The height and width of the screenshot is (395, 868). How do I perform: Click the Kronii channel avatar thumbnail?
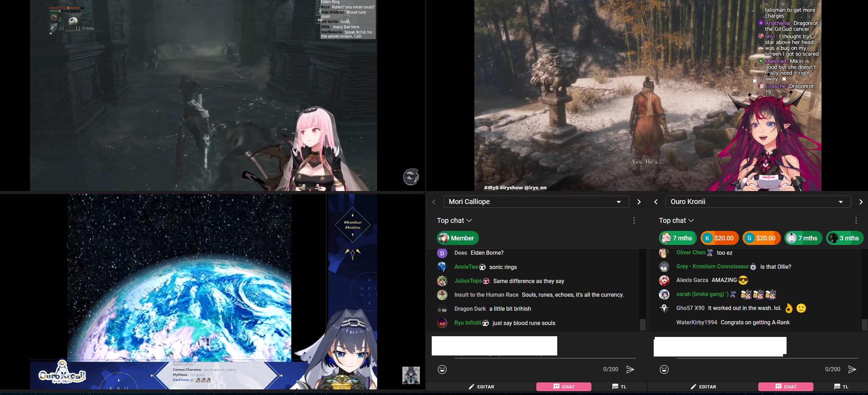[411, 375]
